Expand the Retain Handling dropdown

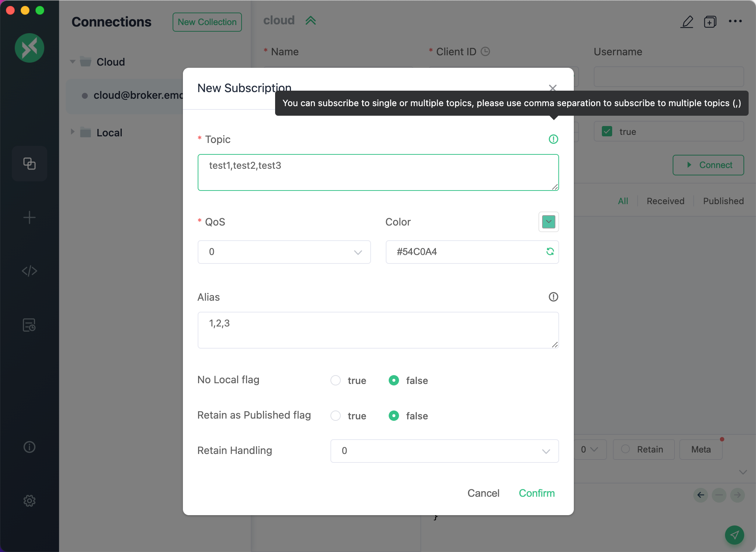pyautogui.click(x=546, y=451)
